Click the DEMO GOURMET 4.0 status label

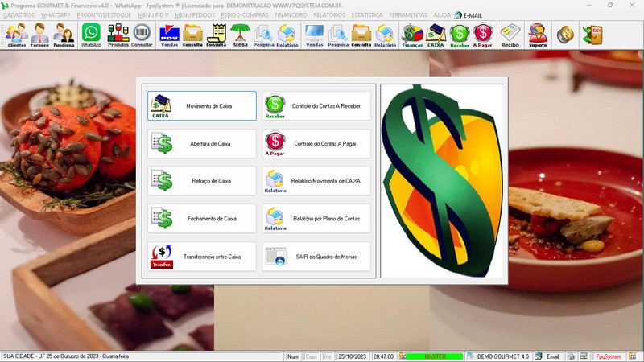502,356
